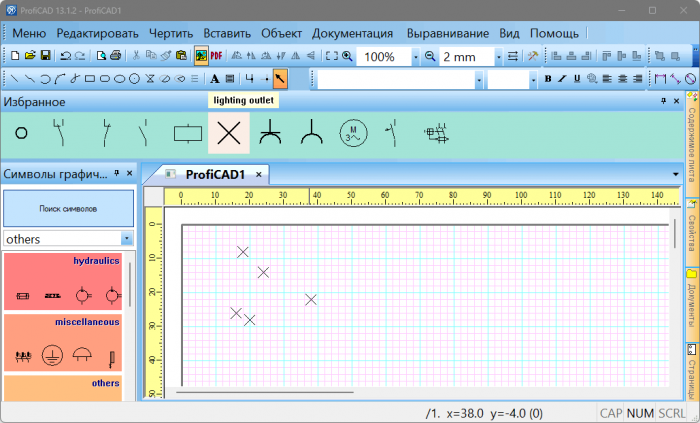Expand the 'others' symbol category dropdown

126,239
